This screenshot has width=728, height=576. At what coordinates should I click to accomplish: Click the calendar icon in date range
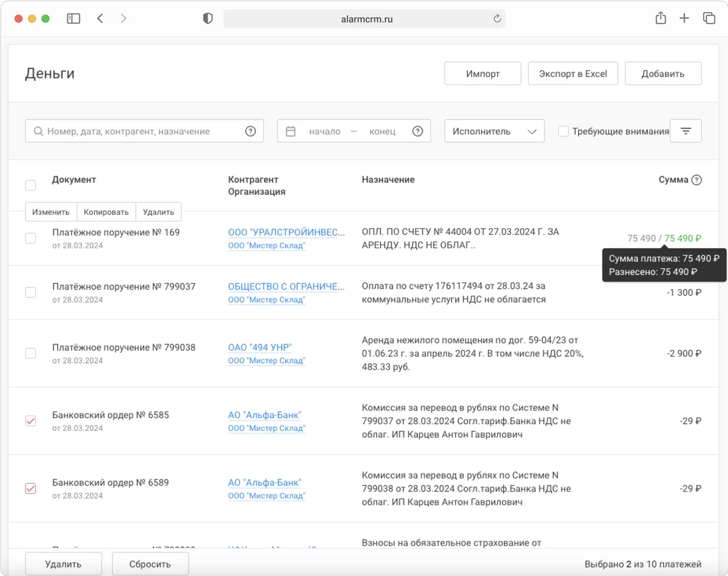tap(291, 131)
